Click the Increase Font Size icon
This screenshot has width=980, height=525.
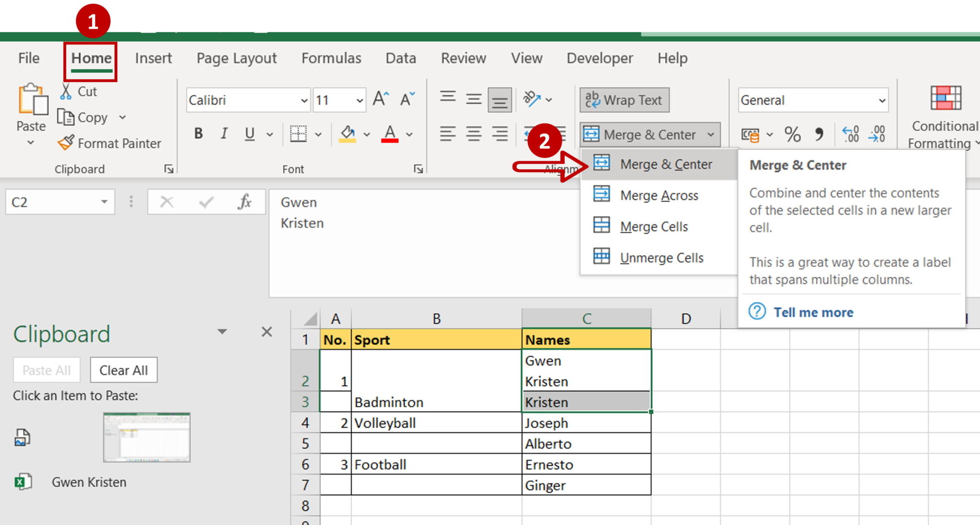pos(380,98)
